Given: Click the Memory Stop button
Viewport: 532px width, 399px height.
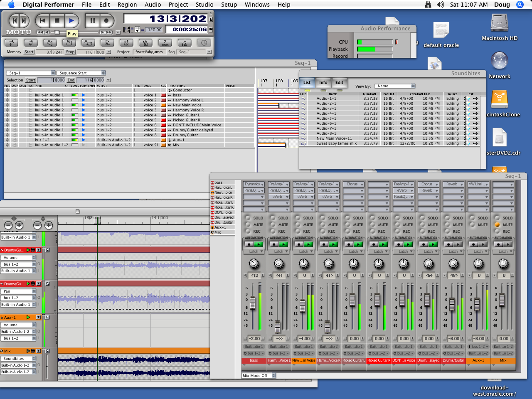Looking at the screenshot, I should click(70, 52).
